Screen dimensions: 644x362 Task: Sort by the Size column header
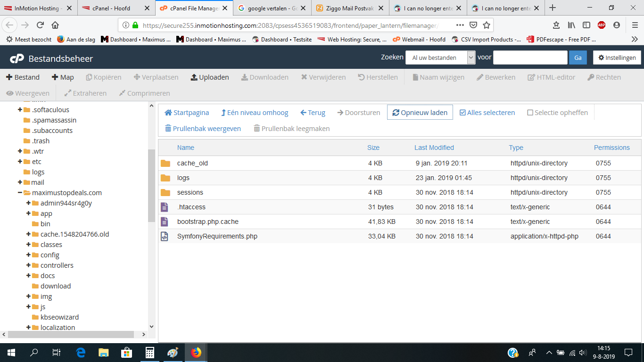click(373, 148)
